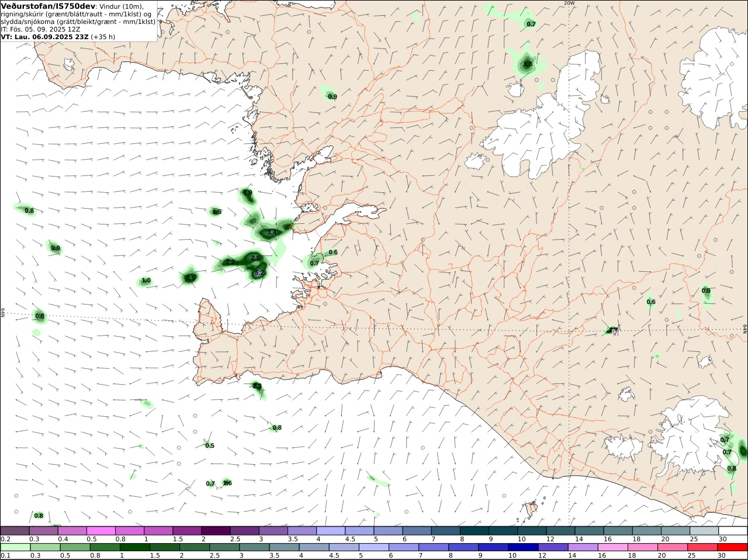Click the 2.2 rainfall label
This screenshot has width=748, height=560.
tap(230, 262)
